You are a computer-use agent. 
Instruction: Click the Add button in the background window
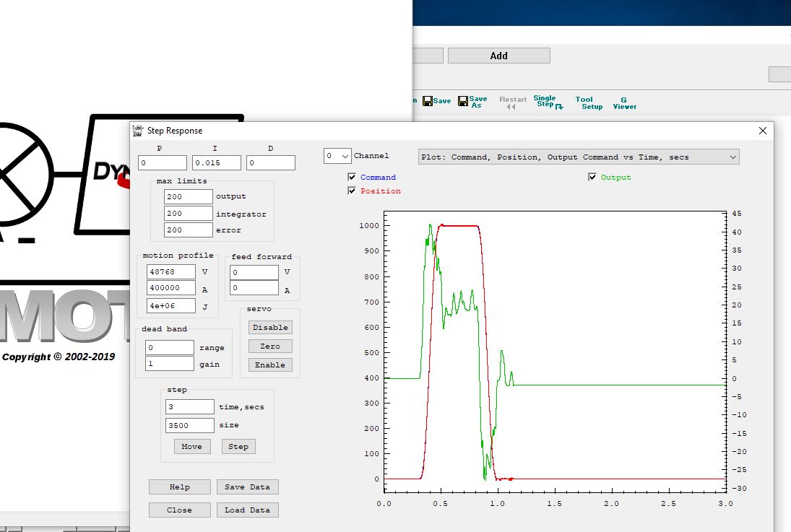[499, 56]
